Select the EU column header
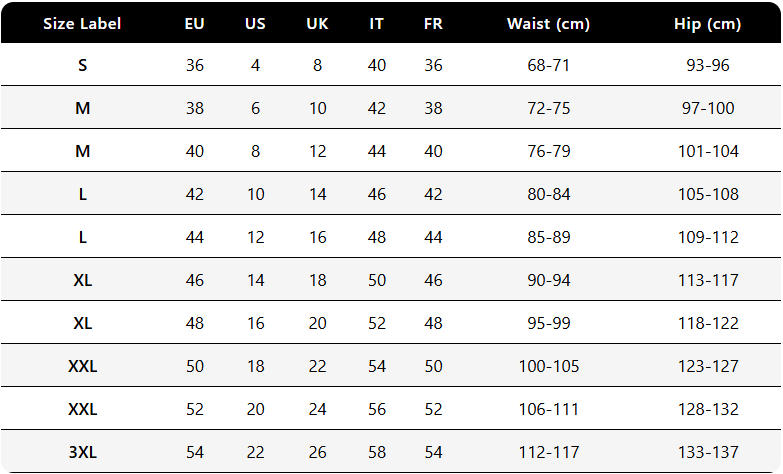783x474 pixels. pos(195,23)
